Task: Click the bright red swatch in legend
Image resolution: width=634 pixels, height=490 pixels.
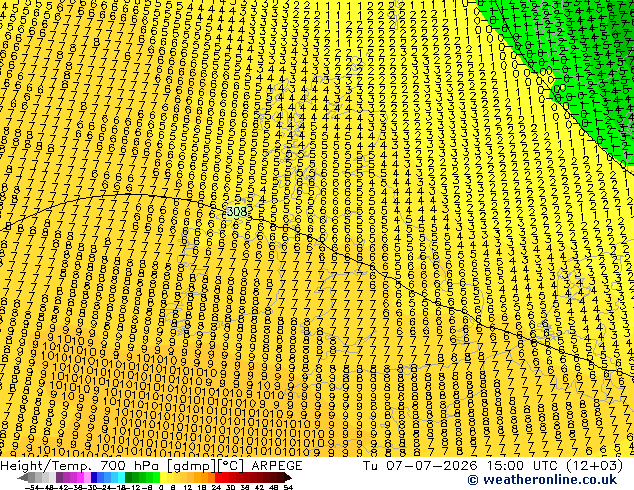Action: pos(218,477)
